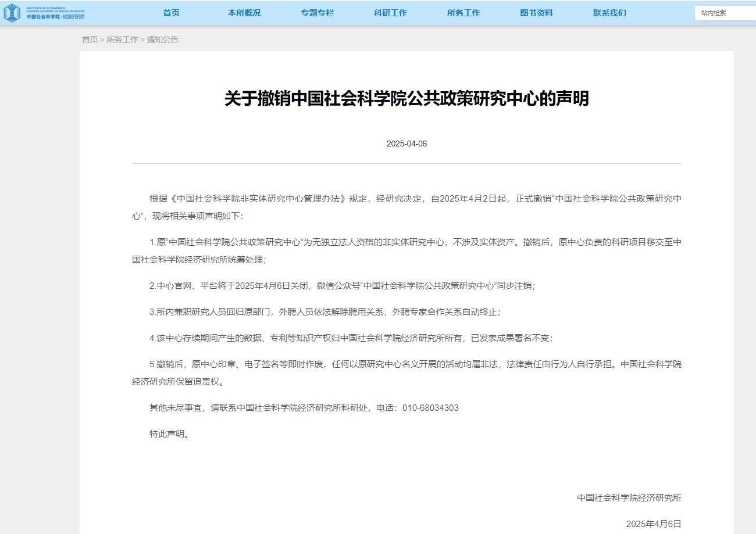Click the paragraph about 微信公众号 cancellation
Screen dimensions: 756x534
click(342, 286)
